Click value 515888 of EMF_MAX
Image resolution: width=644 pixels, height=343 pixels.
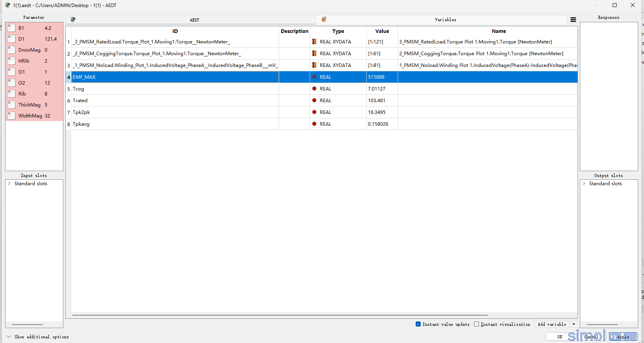tap(376, 77)
